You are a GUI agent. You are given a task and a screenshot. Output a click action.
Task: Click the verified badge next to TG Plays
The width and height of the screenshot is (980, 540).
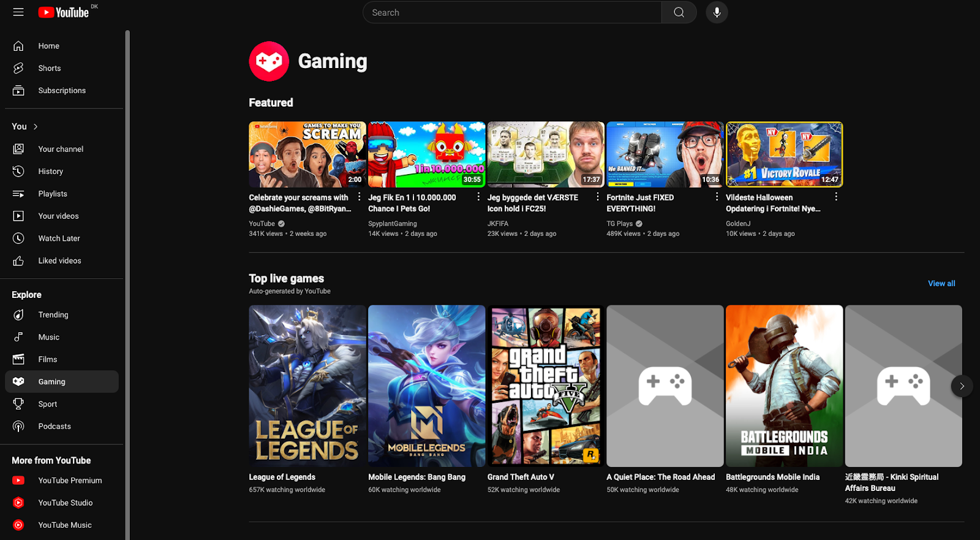639,224
